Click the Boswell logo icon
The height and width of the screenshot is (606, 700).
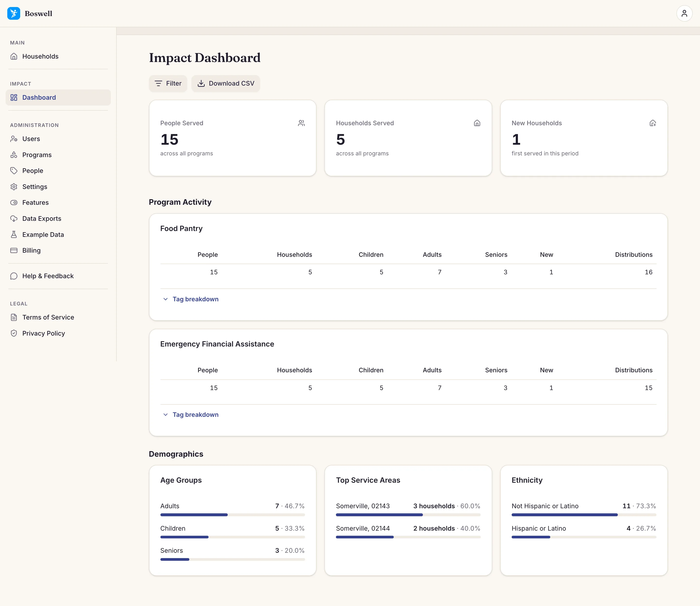click(14, 14)
